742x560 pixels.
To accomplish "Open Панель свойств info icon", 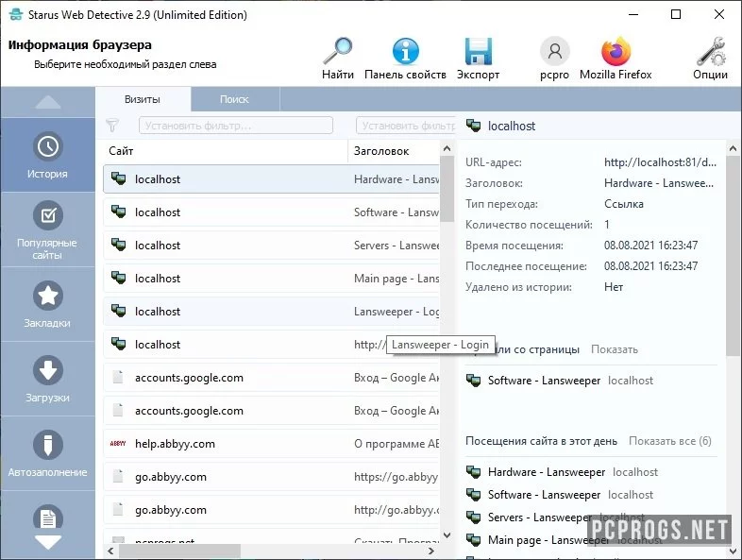I will tap(405, 51).
